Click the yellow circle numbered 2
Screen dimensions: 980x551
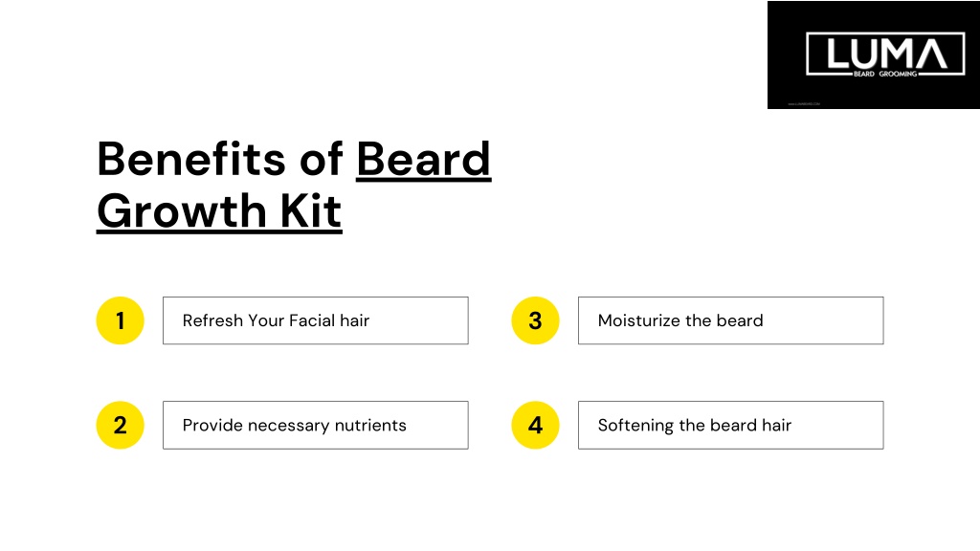tap(120, 425)
